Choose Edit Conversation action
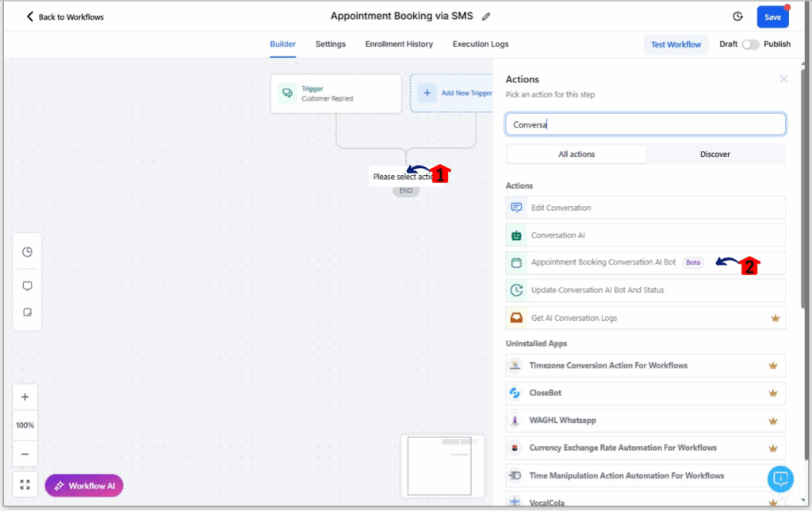The width and height of the screenshot is (812, 511). 645,208
